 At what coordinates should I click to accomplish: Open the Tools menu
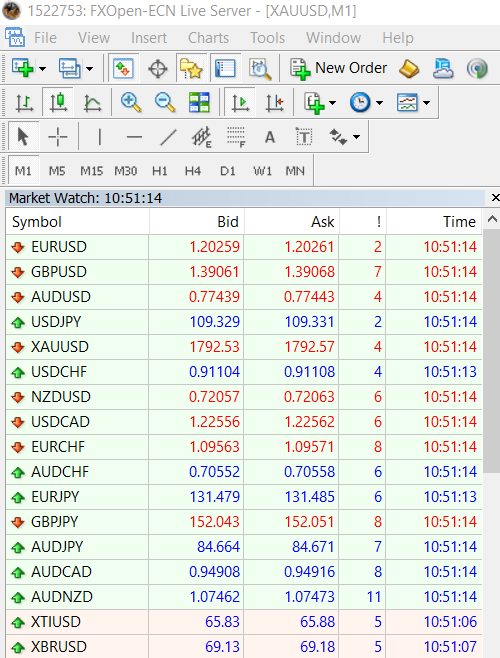pyautogui.click(x=267, y=38)
